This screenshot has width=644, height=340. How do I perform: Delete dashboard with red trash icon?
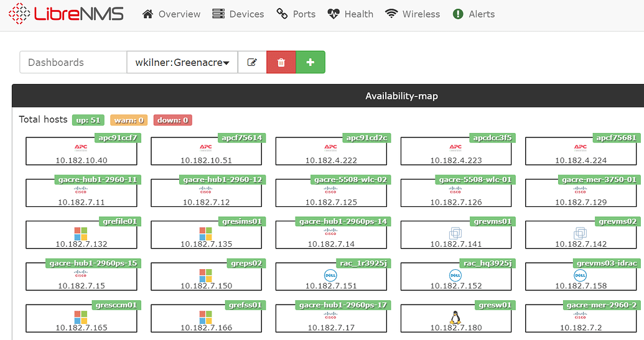[281, 62]
